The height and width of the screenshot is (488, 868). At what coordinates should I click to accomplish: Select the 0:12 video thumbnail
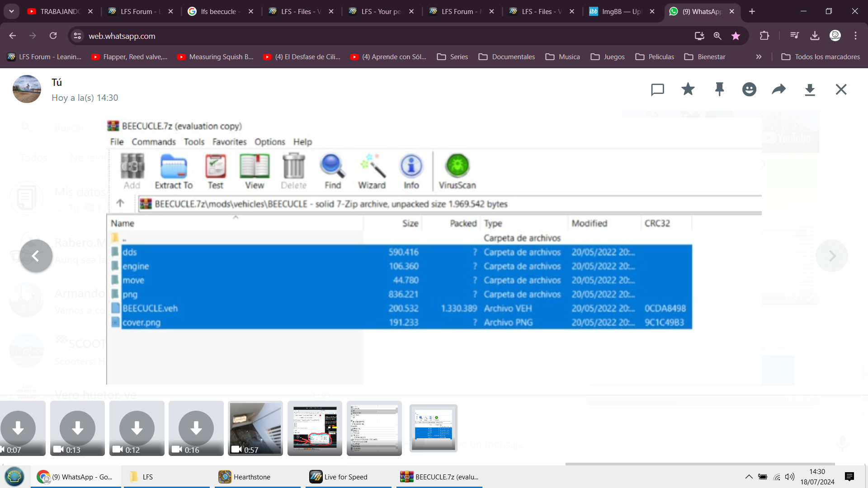[137, 428]
